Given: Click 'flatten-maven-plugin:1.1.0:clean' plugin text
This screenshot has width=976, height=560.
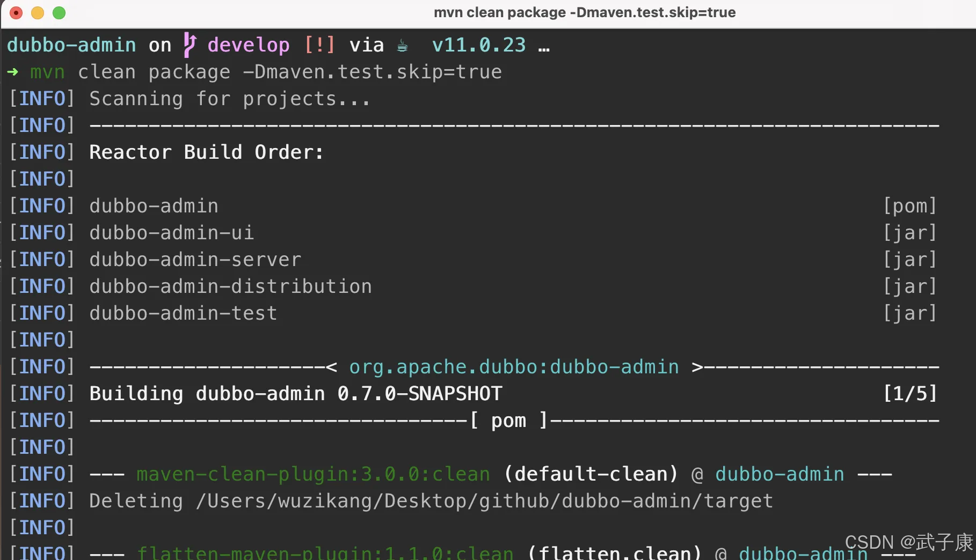Looking at the screenshot, I should pyautogui.click(x=325, y=552).
